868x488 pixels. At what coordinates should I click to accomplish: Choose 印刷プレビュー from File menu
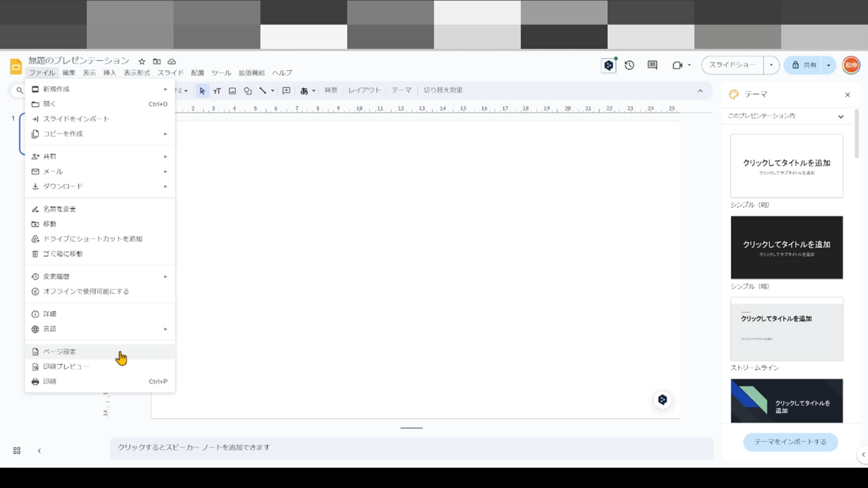(100, 366)
